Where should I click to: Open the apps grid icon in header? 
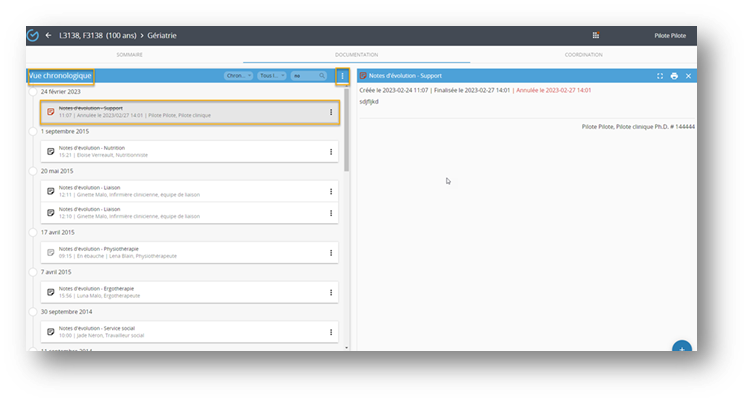tap(596, 35)
